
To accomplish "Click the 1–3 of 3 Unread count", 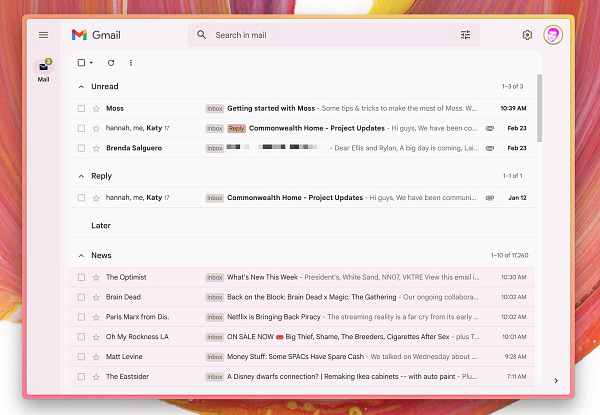I will pos(513,86).
